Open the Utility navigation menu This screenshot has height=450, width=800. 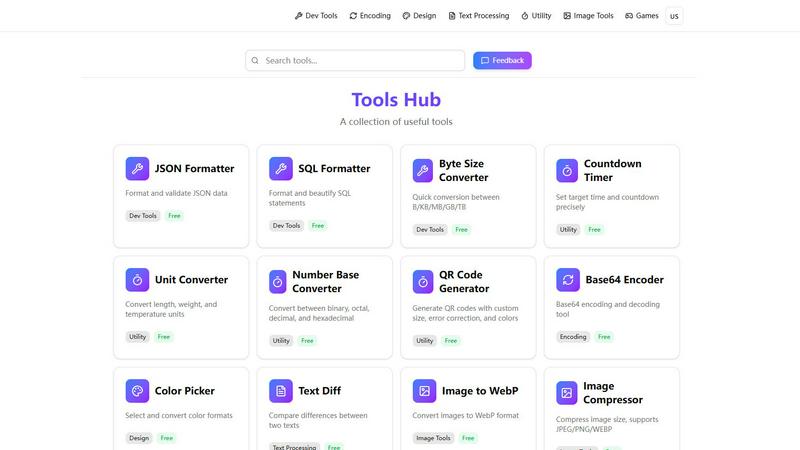536,16
